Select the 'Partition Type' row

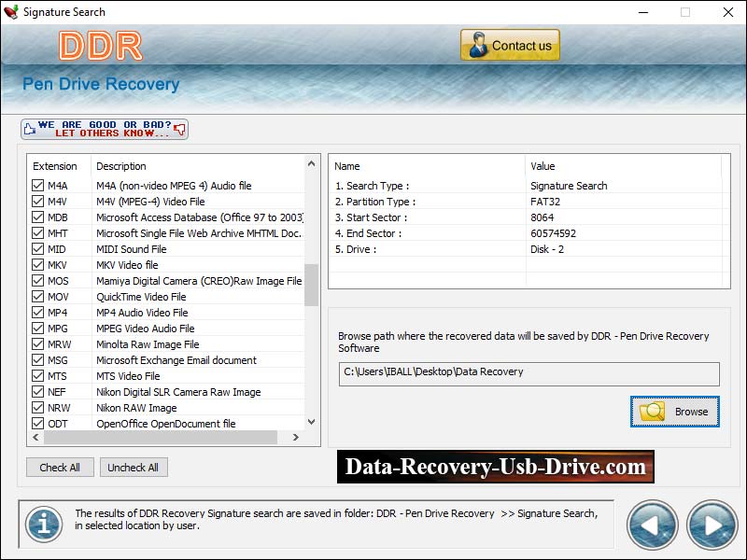(529, 202)
